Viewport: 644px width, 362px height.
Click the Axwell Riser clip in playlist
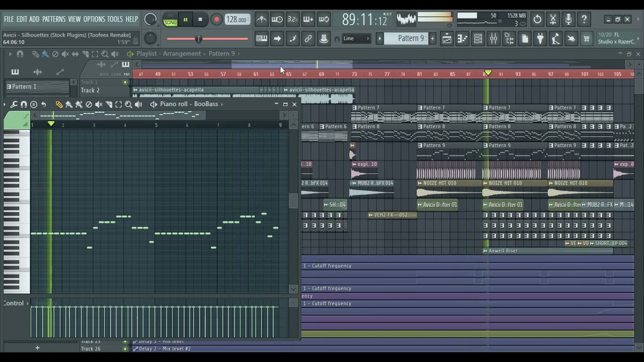tap(547, 251)
